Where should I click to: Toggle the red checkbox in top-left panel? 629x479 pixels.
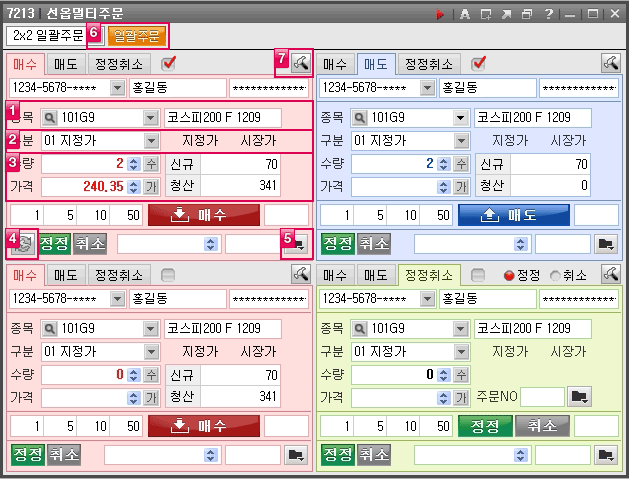pyautogui.click(x=169, y=64)
